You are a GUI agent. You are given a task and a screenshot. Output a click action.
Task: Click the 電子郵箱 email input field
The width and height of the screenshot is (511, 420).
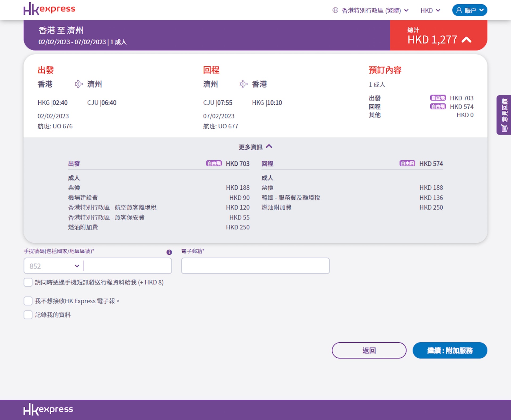[255, 266]
